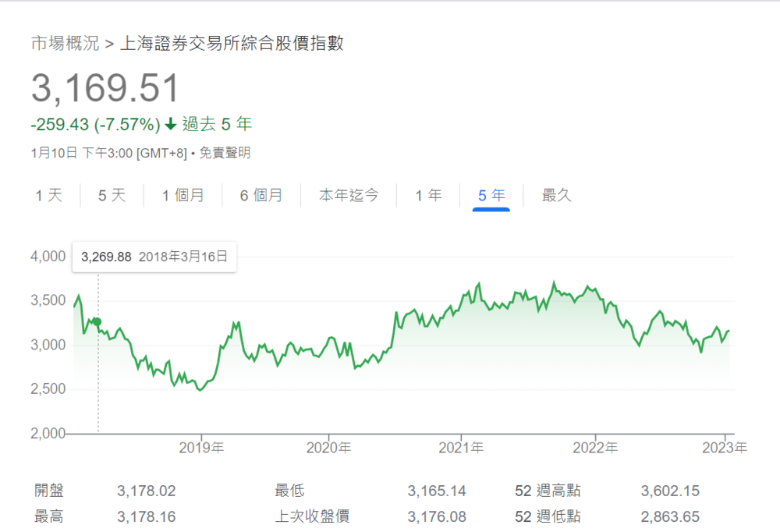Click the 最低 label
Screen dimensions: 780x532
click(289, 491)
